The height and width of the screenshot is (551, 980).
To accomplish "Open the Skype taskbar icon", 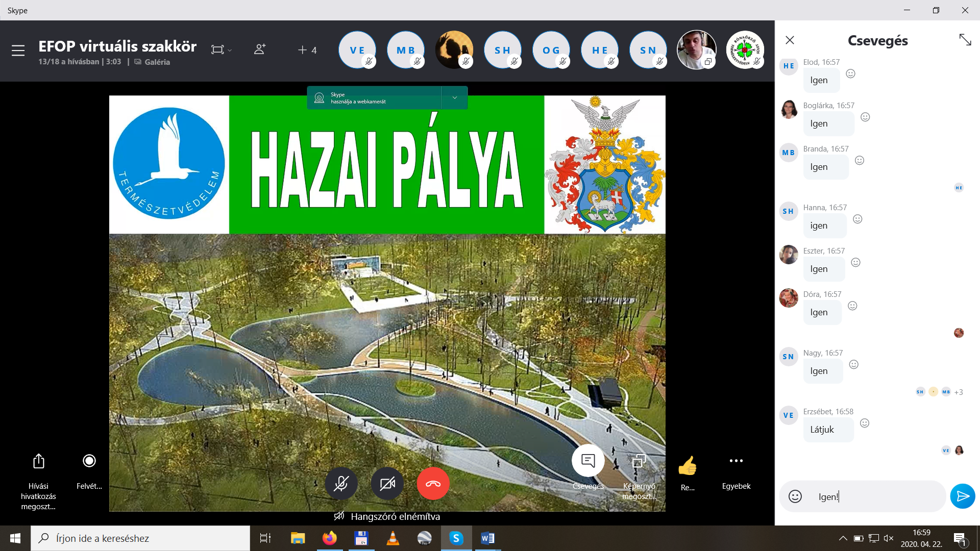I will [456, 538].
